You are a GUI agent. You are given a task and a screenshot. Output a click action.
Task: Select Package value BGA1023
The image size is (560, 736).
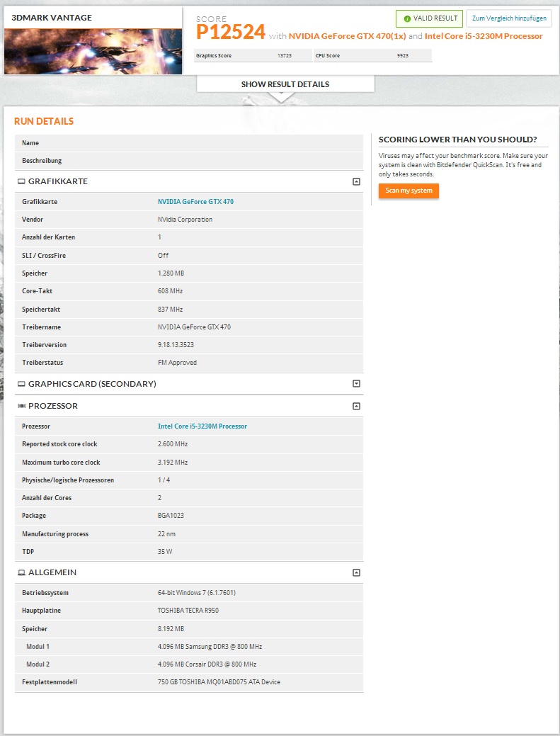[x=171, y=516]
